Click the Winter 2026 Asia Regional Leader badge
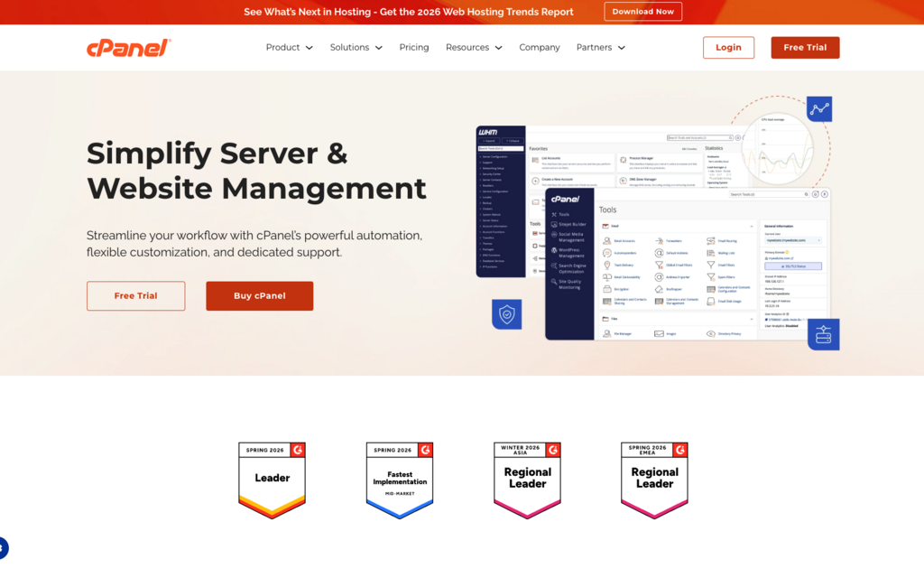Screen dimensions: 924x578 point(527,480)
